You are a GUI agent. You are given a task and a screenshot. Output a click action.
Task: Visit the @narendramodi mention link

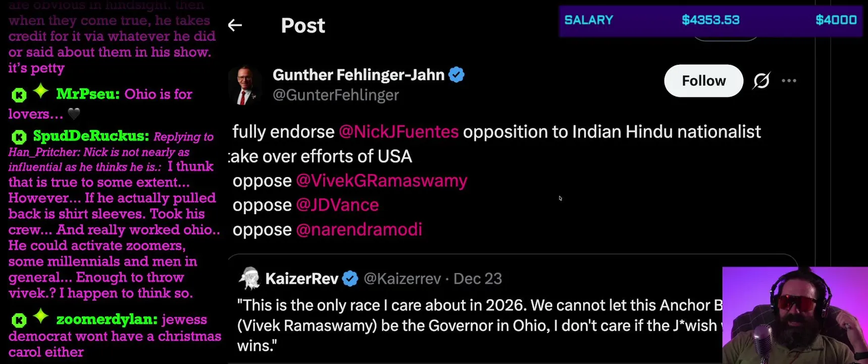pyautogui.click(x=359, y=230)
